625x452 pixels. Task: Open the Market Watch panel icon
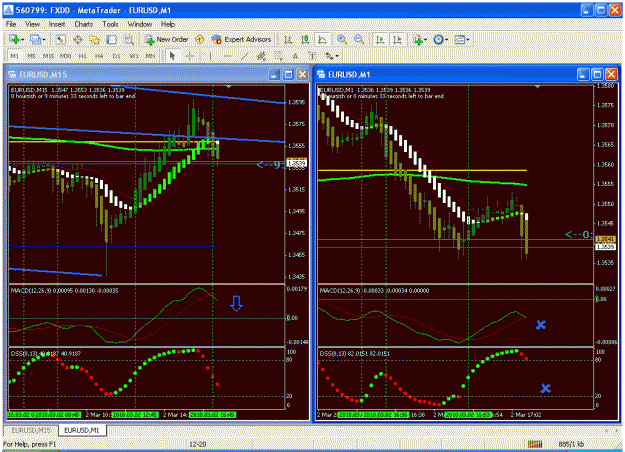[x=60, y=39]
